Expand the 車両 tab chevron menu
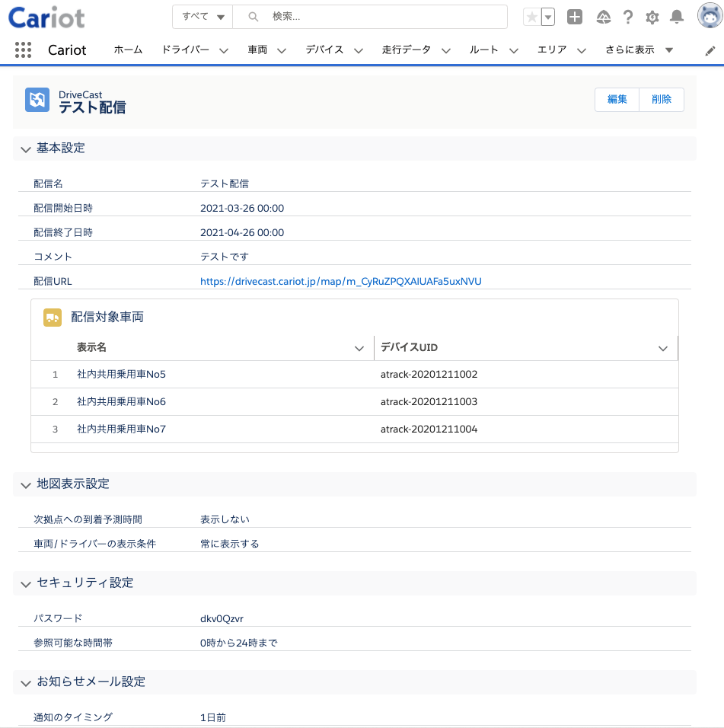Image resolution: width=724 pixels, height=728 pixels. [282, 50]
